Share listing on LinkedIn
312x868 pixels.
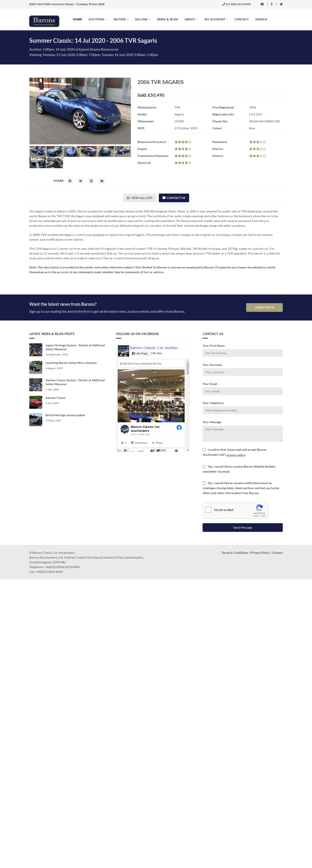pyautogui.click(x=91, y=181)
